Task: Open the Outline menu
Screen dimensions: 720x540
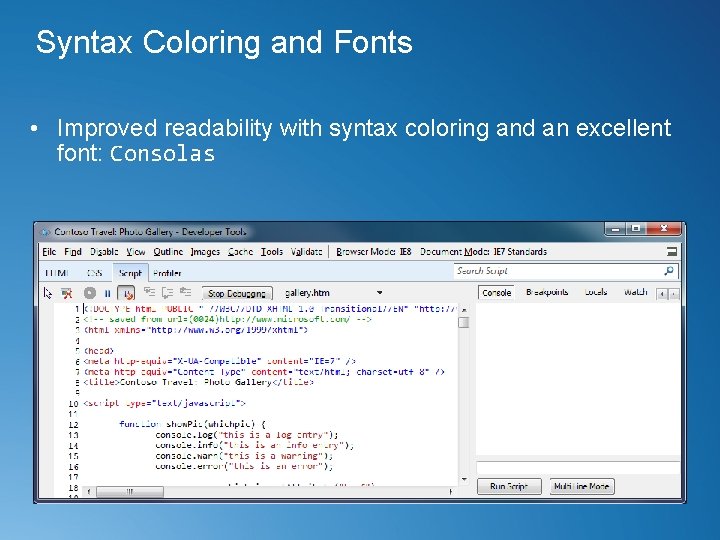Action: (x=168, y=252)
